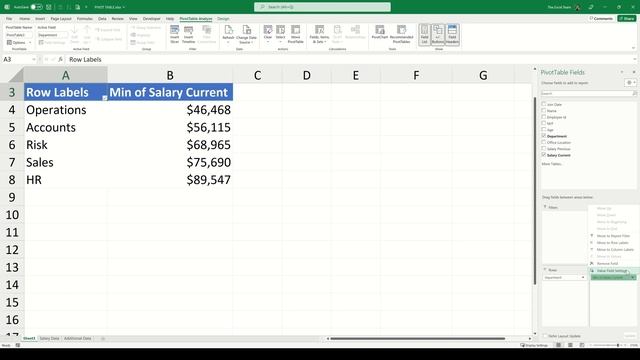Open the Select menu in Actions group
This screenshot has height=360, width=640.
point(280,34)
